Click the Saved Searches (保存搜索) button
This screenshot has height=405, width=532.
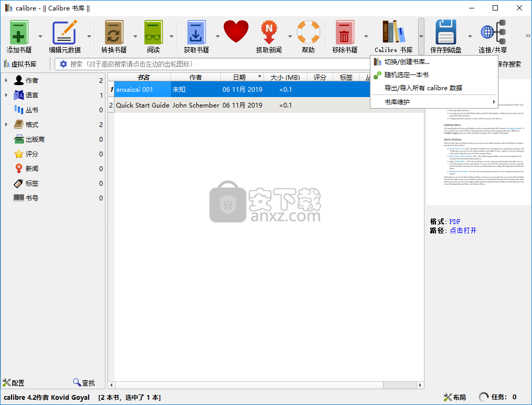click(509, 64)
